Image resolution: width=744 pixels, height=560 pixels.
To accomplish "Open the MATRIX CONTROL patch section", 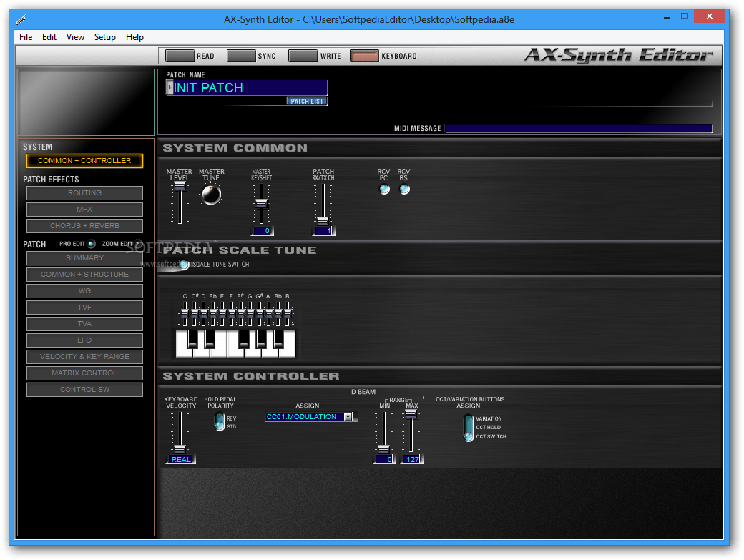I will (x=84, y=373).
